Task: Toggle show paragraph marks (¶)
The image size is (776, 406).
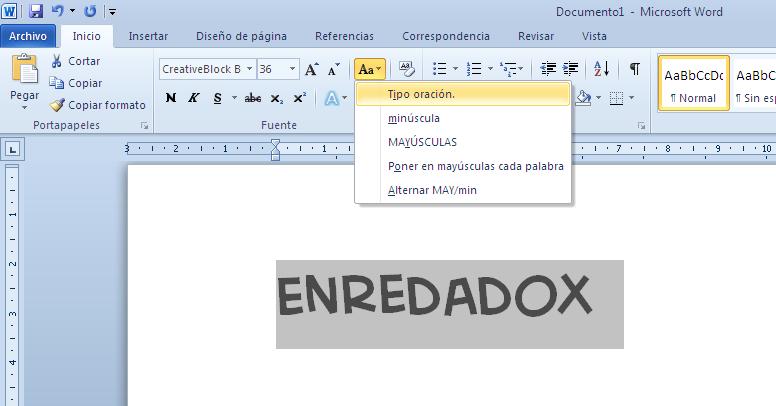Action: (634, 69)
